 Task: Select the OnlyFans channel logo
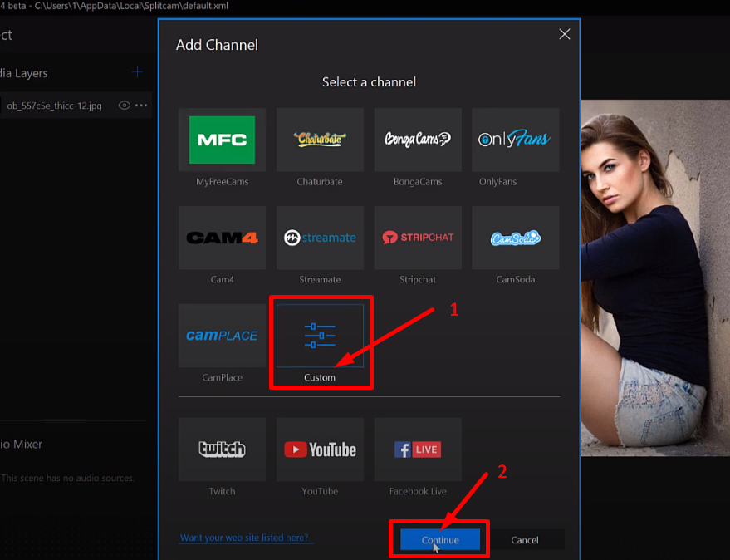(514, 139)
